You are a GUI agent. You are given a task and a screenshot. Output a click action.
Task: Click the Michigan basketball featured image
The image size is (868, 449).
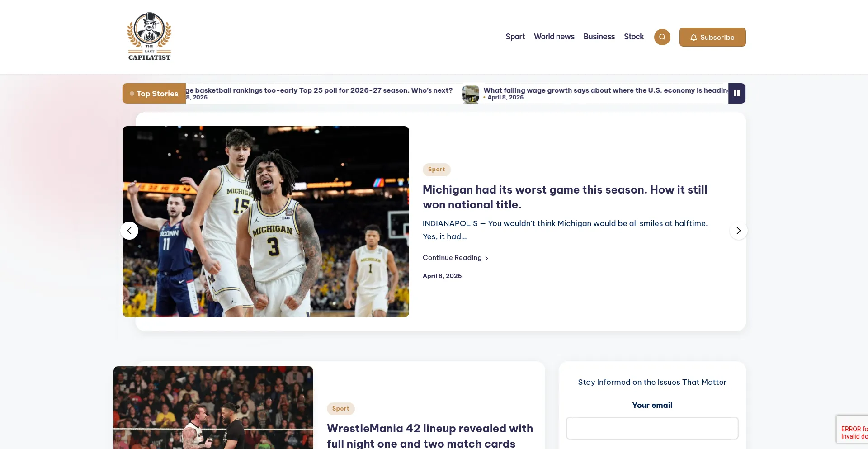tap(266, 222)
